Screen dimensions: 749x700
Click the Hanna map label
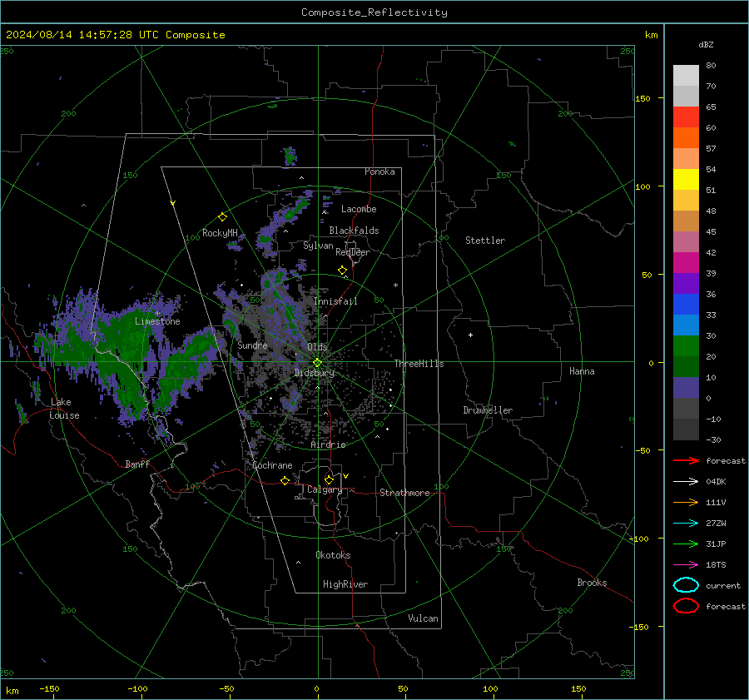click(x=582, y=371)
